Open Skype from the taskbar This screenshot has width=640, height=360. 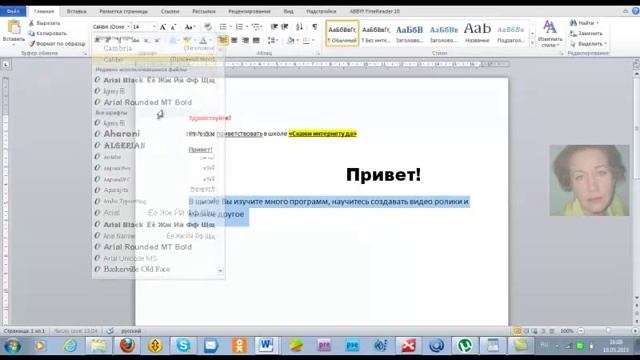coord(183,345)
